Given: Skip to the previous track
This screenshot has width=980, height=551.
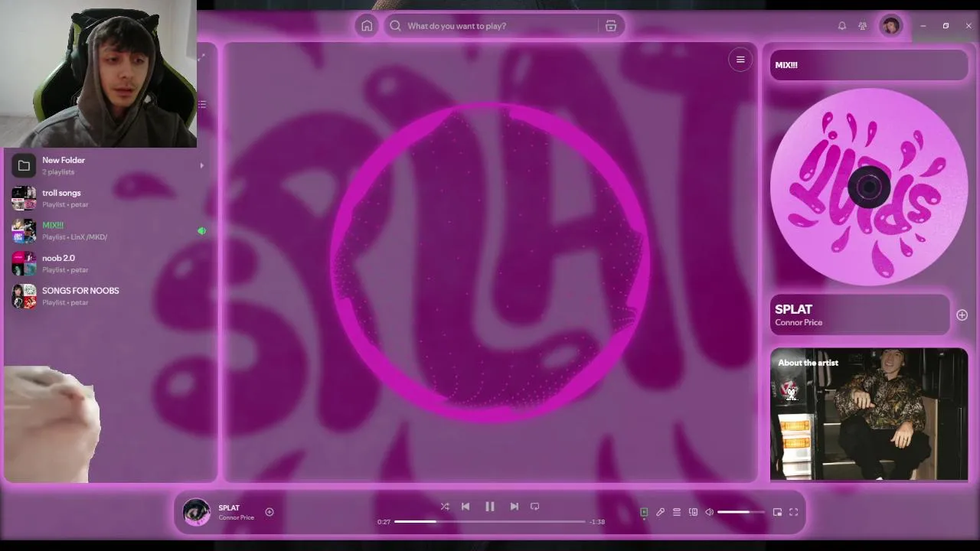Looking at the screenshot, I should (x=465, y=507).
